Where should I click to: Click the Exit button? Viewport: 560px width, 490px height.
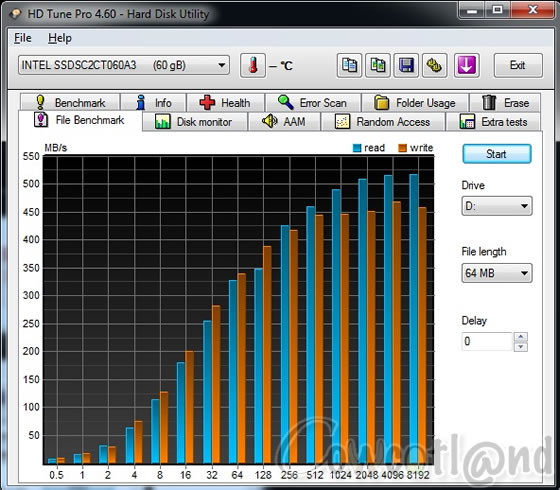[x=518, y=65]
